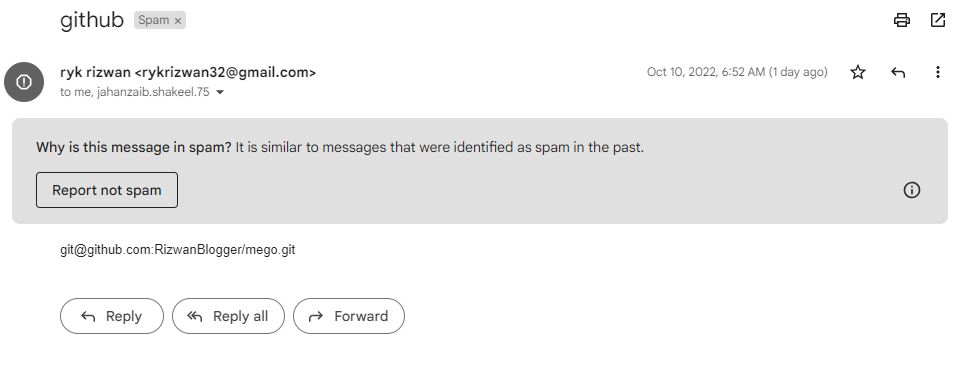
Task: Click the Report not spam button
Action: point(107,190)
